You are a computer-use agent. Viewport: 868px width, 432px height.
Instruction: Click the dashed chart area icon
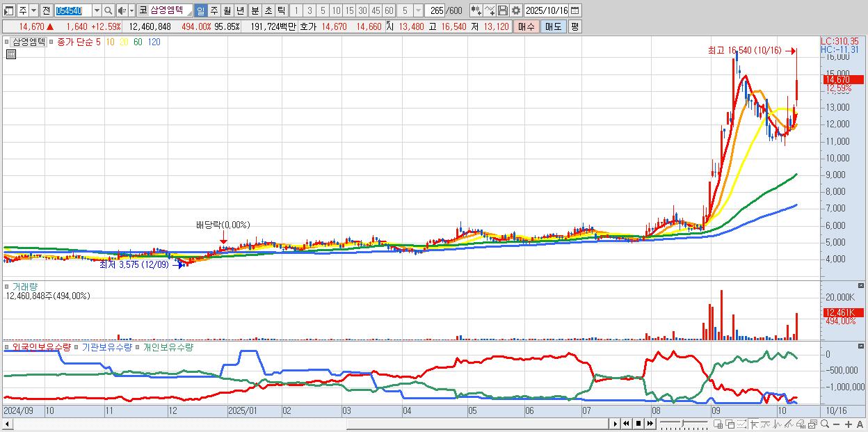pyautogui.click(x=741, y=424)
